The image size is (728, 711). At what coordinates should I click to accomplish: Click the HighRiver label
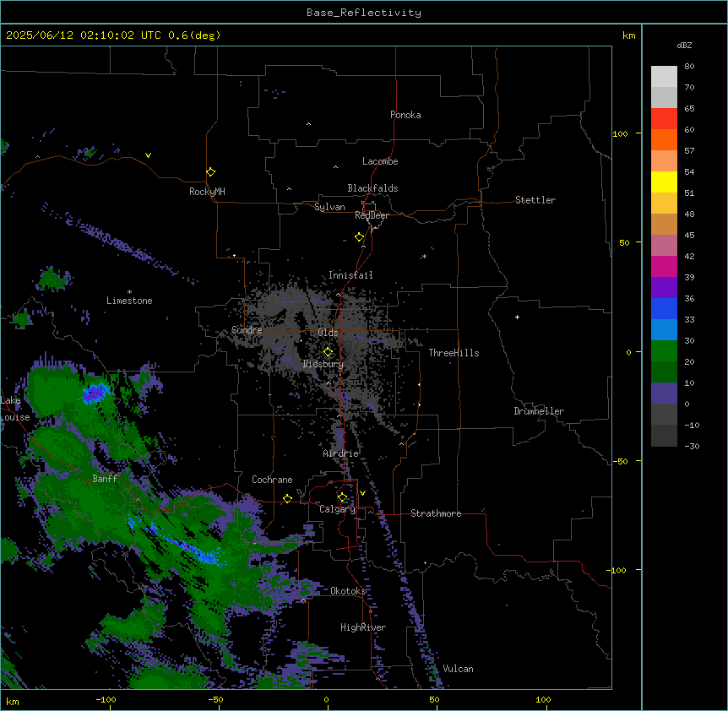363,627
